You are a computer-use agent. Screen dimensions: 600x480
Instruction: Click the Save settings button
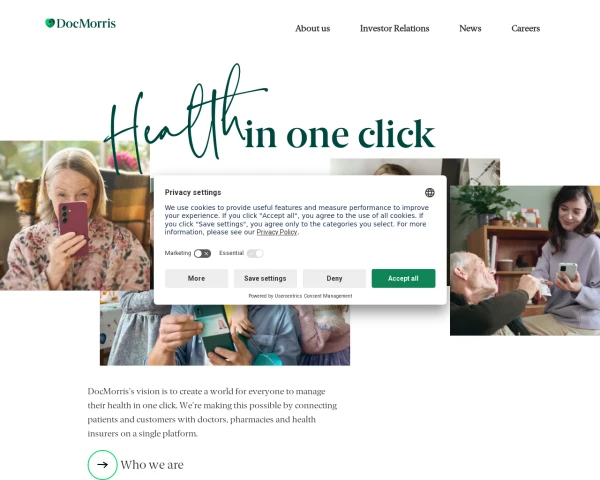click(265, 278)
